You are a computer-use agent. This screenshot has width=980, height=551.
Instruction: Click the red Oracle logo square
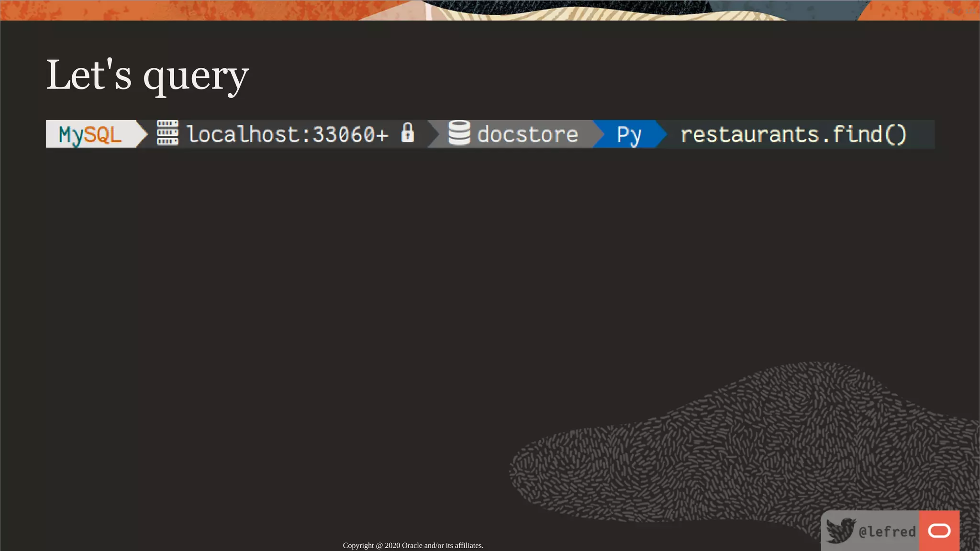coord(939,530)
